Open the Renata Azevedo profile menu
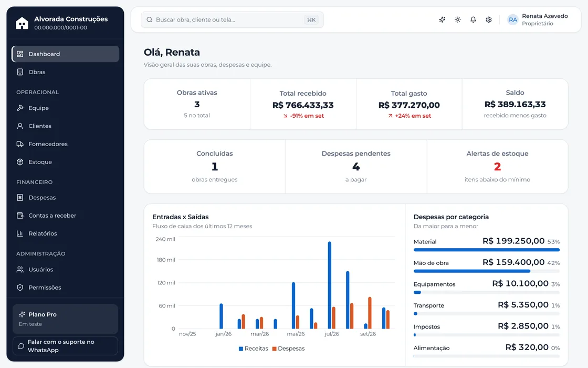 click(x=538, y=19)
